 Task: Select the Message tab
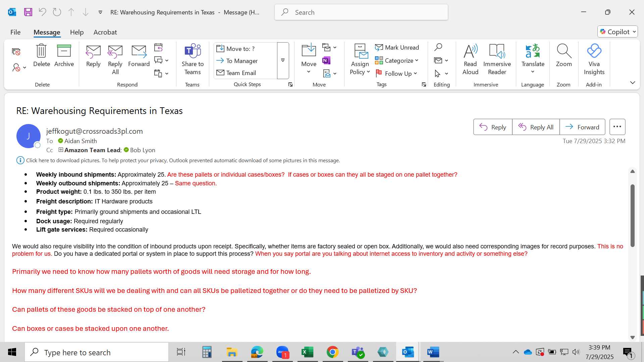click(47, 32)
